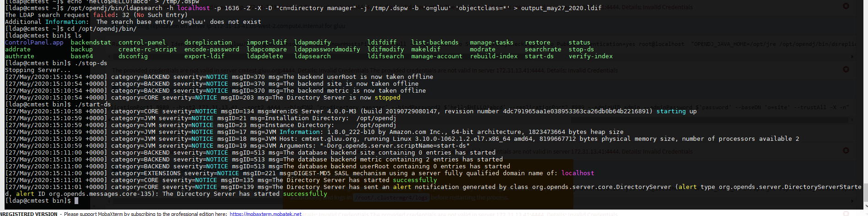Viewport: 868px width, 216px height.
Task: Click 'backend metric containing 2 entries' line
Action: click(254, 159)
